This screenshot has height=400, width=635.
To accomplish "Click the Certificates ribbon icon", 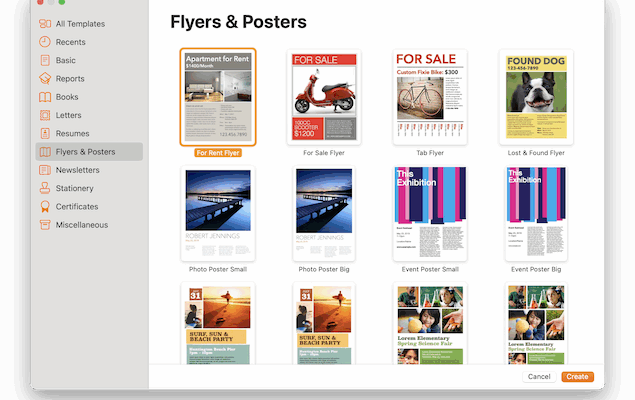I will 45,206.
